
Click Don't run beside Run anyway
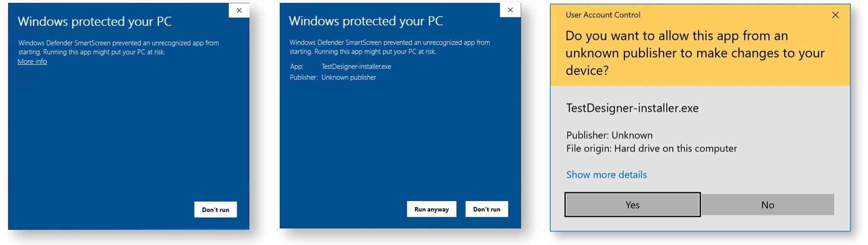pyautogui.click(x=487, y=209)
